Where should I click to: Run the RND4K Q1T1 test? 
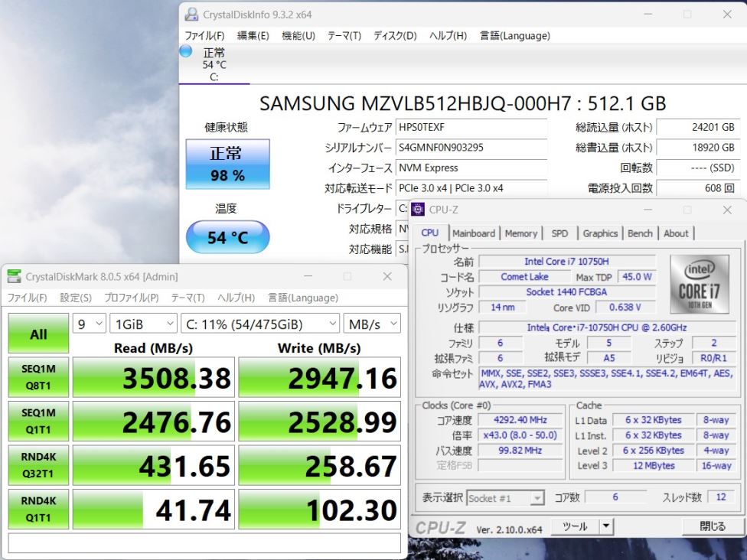pyautogui.click(x=38, y=509)
